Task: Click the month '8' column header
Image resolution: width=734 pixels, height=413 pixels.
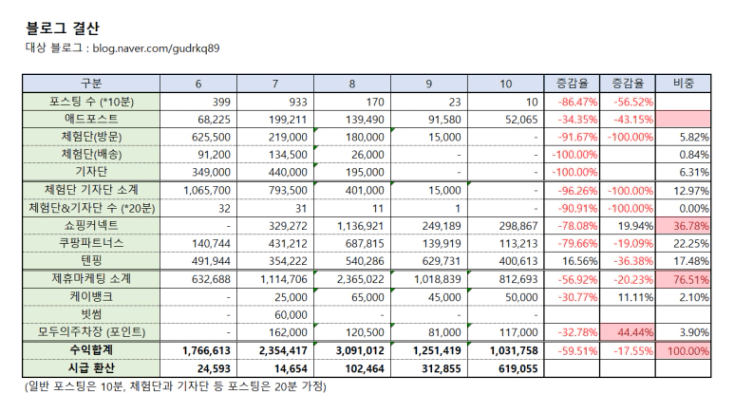Action: click(x=352, y=83)
